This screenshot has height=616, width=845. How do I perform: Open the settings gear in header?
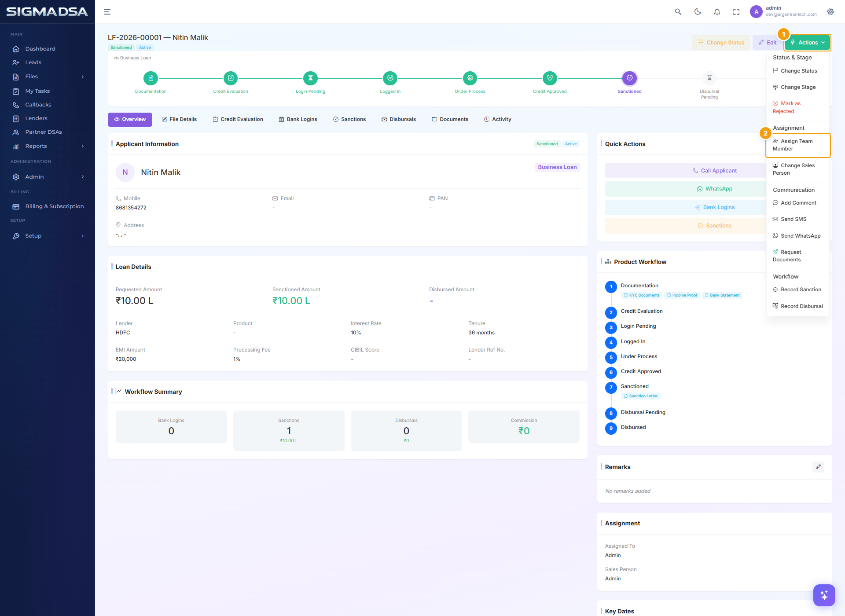click(830, 12)
